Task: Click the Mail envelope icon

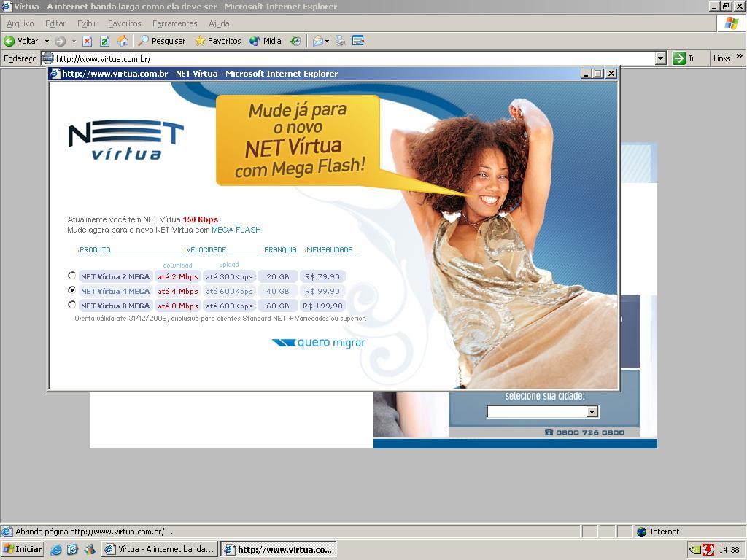Action: point(318,41)
